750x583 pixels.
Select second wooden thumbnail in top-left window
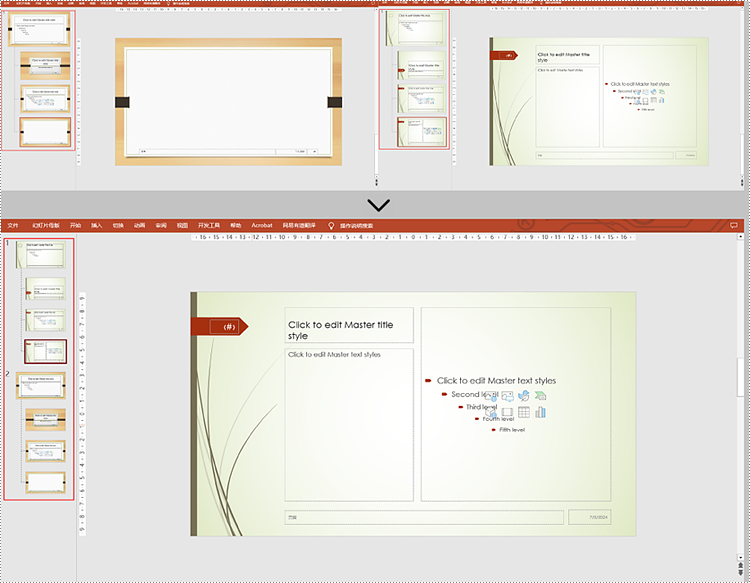click(x=45, y=66)
